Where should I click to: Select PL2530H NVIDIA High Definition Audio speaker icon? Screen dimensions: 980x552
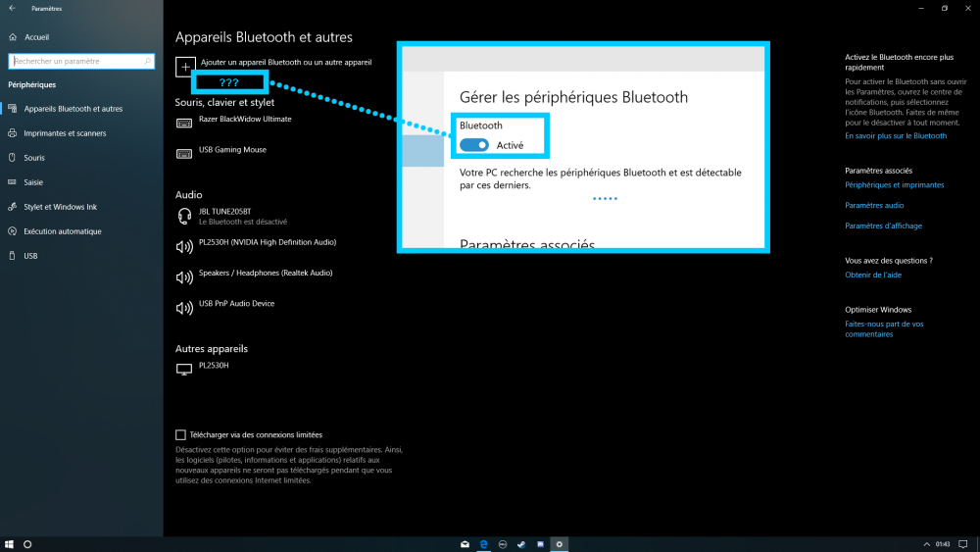[184, 247]
